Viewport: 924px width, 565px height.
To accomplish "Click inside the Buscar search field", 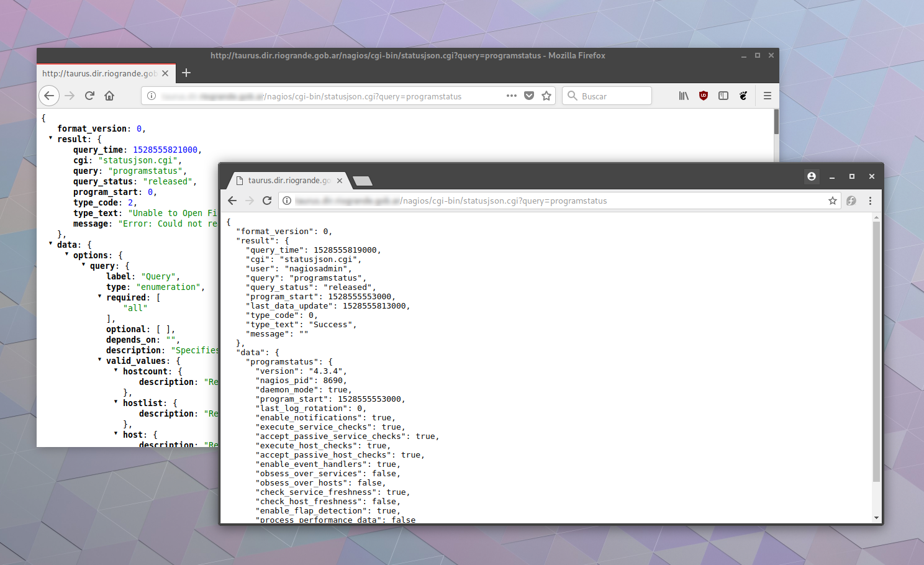I will [x=607, y=96].
